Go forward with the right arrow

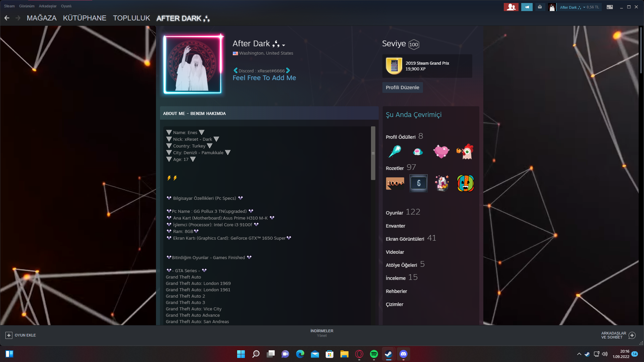[18, 18]
